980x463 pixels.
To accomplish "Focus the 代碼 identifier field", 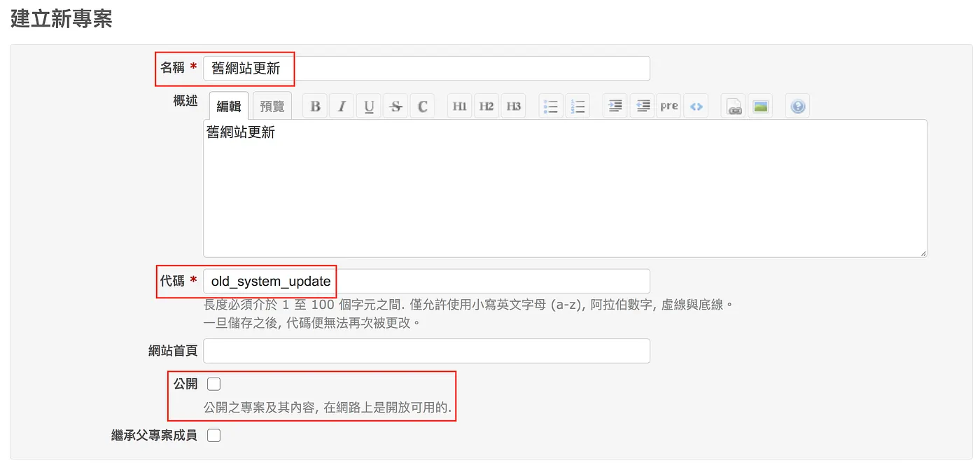I will [426, 282].
